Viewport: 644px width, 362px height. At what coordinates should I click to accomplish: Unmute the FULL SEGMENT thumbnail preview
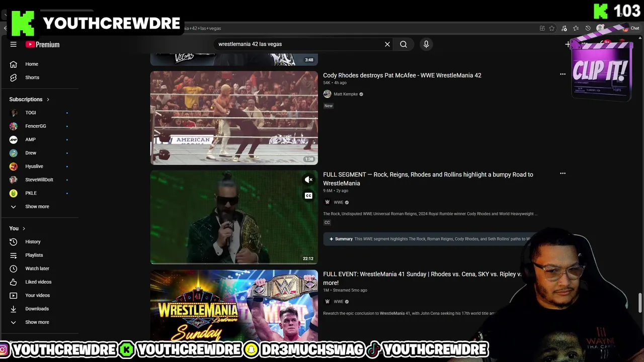[308, 179]
